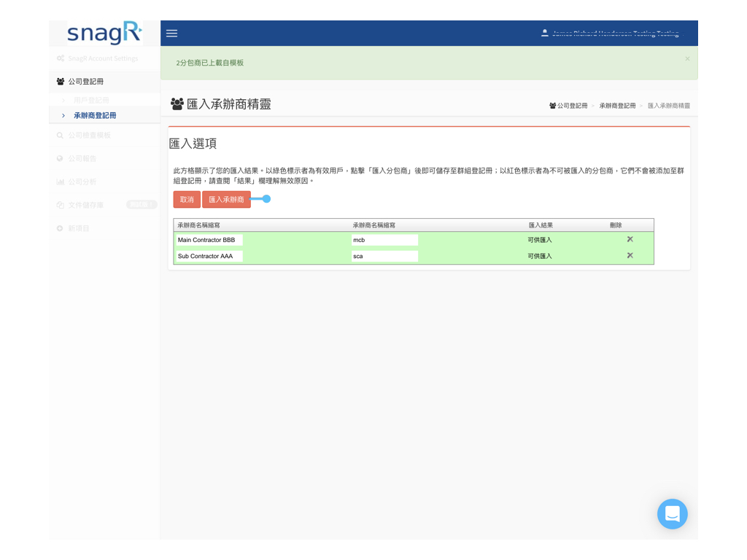The width and height of the screenshot is (747, 560).
Task: Delete the Sub Contractor AAA row
Action: point(630,255)
